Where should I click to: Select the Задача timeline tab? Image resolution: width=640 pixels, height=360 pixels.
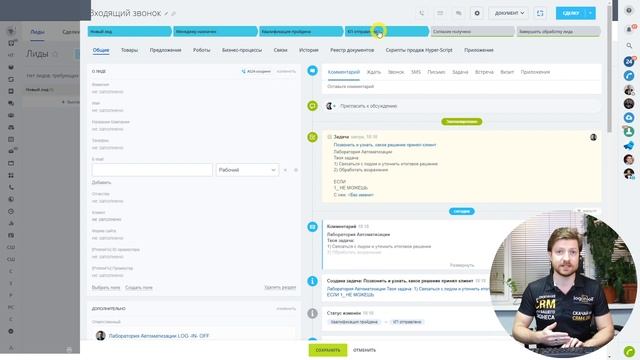pyautogui.click(x=460, y=72)
